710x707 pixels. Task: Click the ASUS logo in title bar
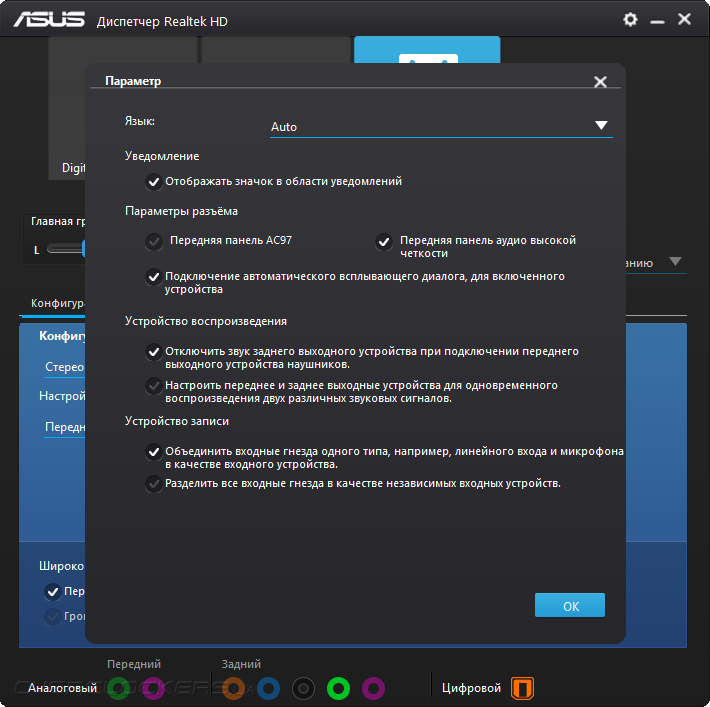[49, 20]
